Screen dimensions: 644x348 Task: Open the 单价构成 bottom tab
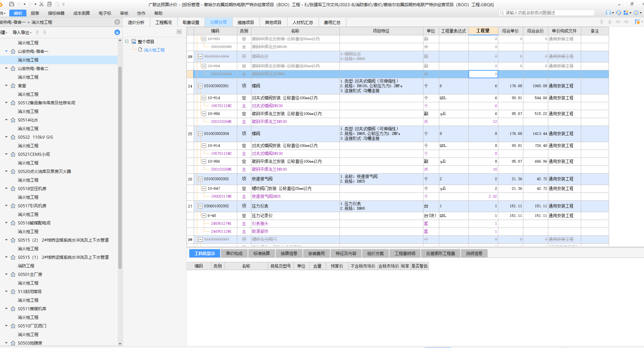pos(234,253)
